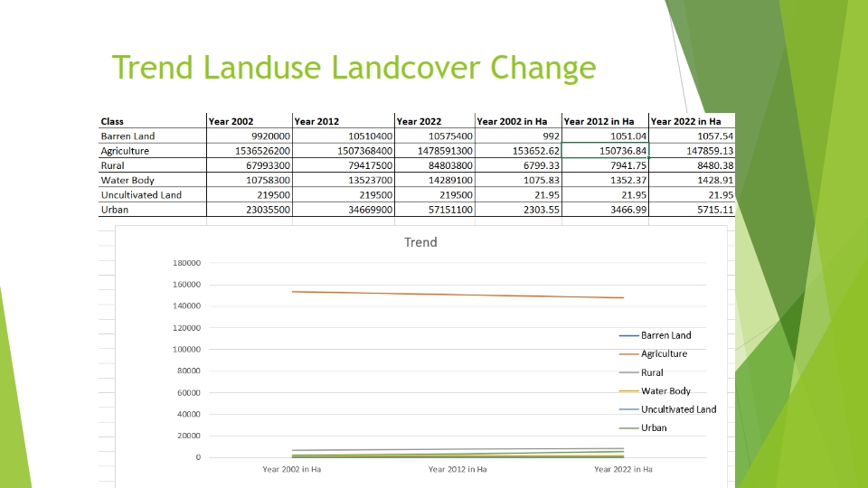The width and height of the screenshot is (868, 488).
Task: Click the slide title Trend Landuse Landcover Change
Action: (354, 68)
